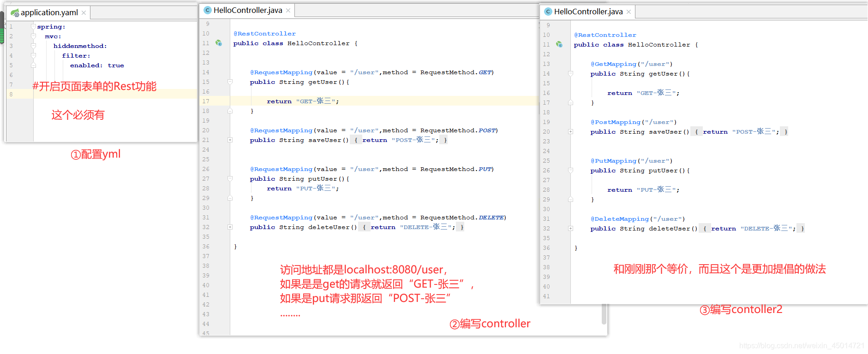This screenshot has width=868, height=354.
Task: Click fold end marker at line 17 in right editor
Action: pyautogui.click(x=570, y=103)
